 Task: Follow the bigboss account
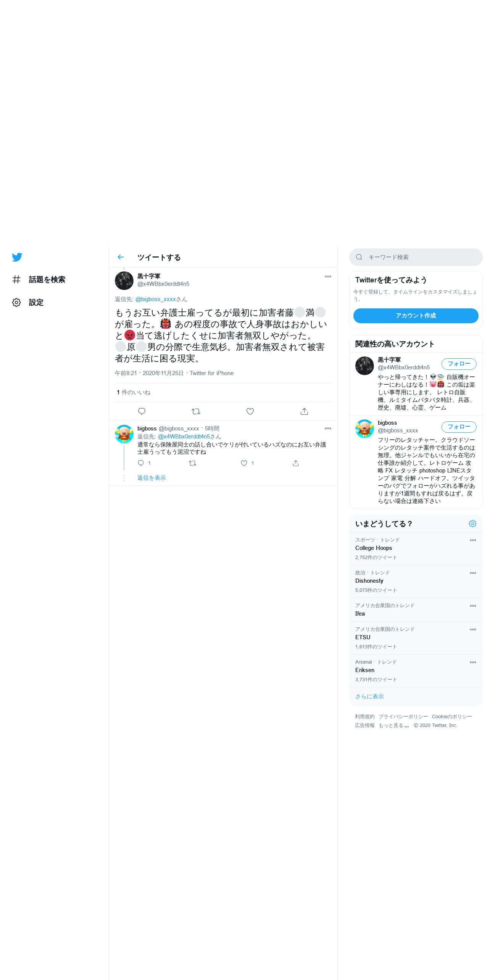[459, 427]
